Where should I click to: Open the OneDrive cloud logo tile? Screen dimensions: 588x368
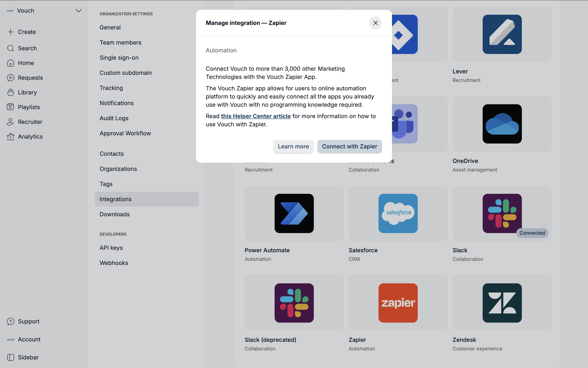pyautogui.click(x=502, y=124)
